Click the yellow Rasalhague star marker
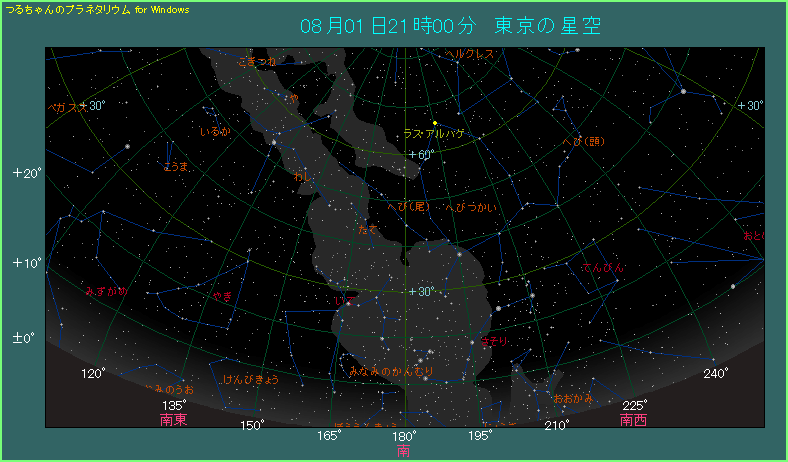Image resolution: width=788 pixels, height=462 pixels. click(435, 123)
